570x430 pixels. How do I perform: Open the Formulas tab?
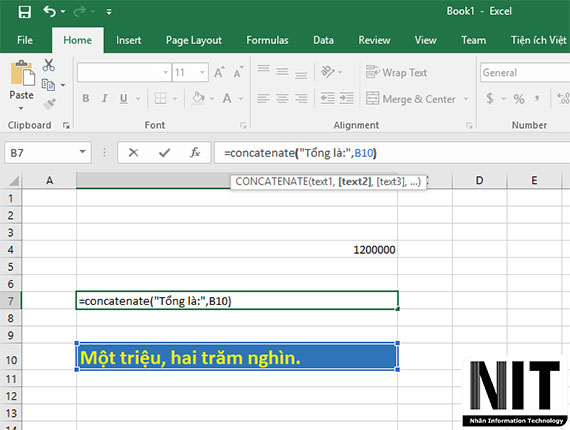point(267,40)
